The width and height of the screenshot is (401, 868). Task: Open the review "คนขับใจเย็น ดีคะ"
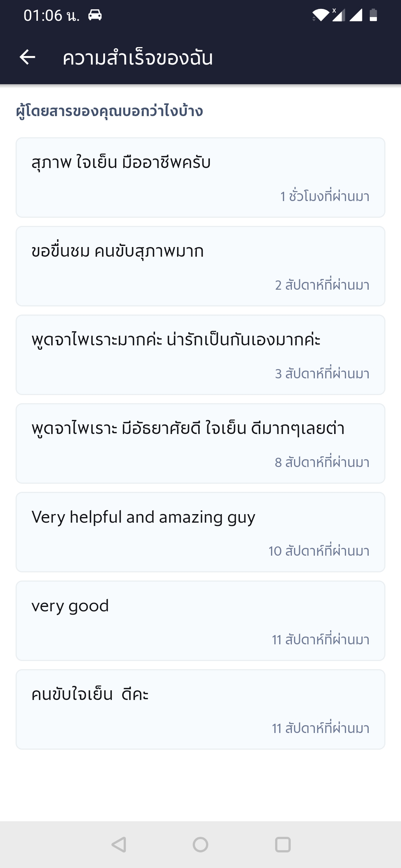[x=200, y=709]
